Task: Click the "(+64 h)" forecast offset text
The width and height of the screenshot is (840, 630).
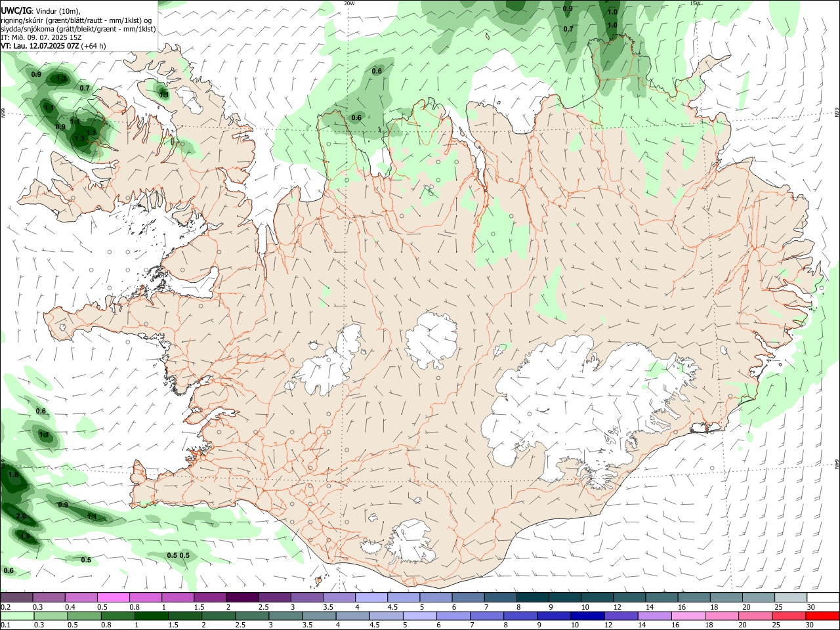Action: click(x=94, y=46)
